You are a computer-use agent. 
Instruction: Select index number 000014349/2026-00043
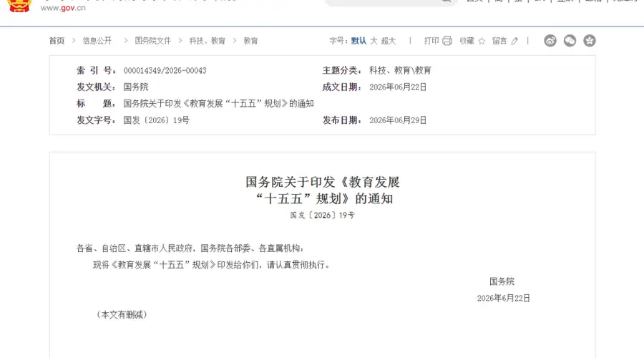tap(165, 70)
